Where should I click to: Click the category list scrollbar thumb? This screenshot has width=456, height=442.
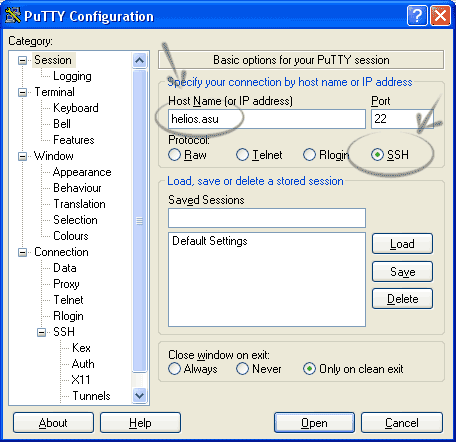[x=139, y=221]
